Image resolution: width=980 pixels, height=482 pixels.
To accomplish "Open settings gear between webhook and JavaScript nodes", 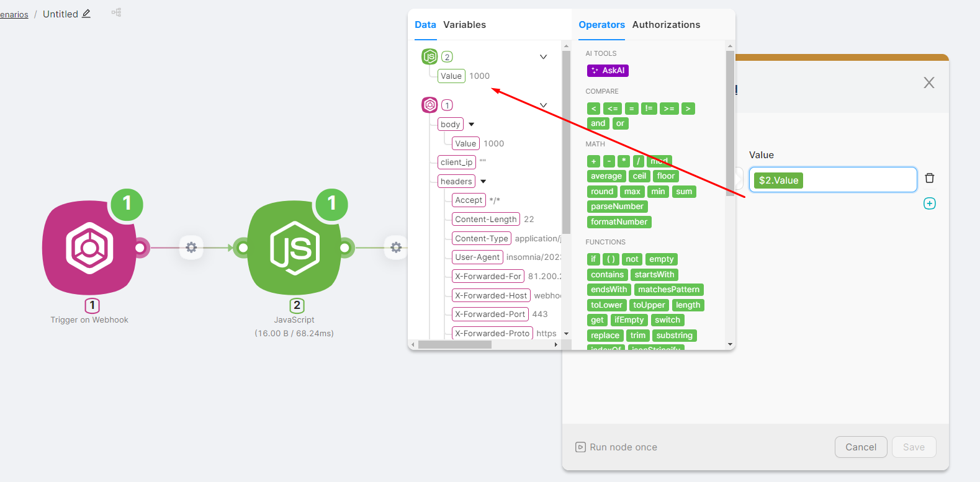I will coord(191,248).
